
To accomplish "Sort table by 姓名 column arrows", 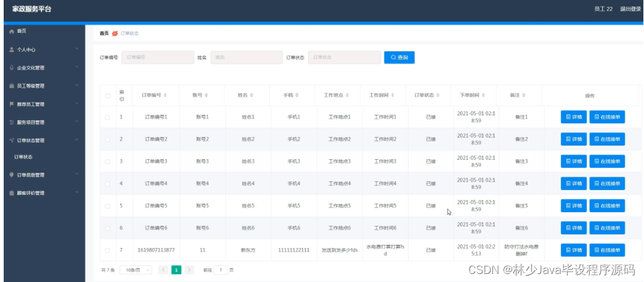I will pos(251,96).
